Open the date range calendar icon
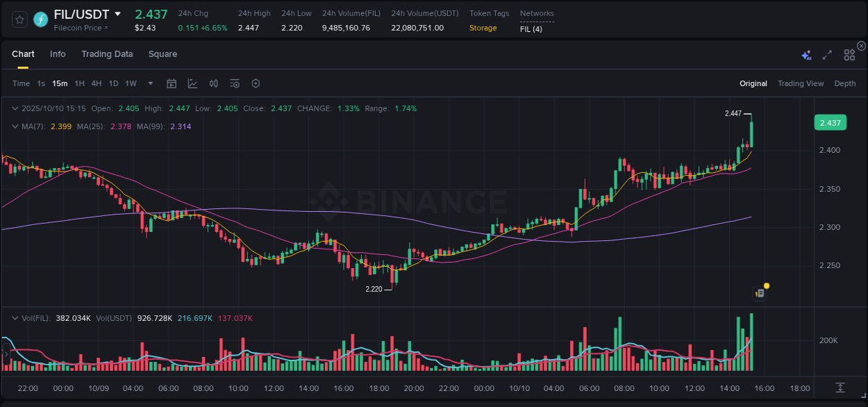The width and height of the screenshot is (868, 407). point(172,83)
